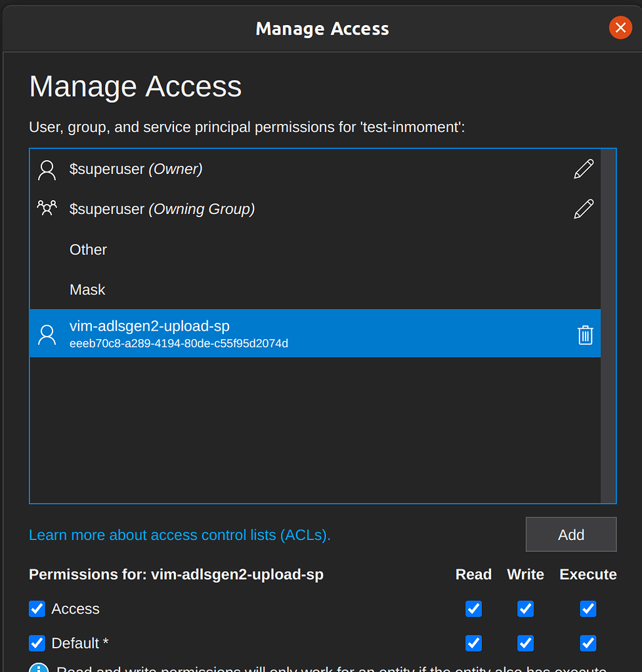Open the access control lists learn more link
Viewport: 642px width, 672px height.
point(179,535)
